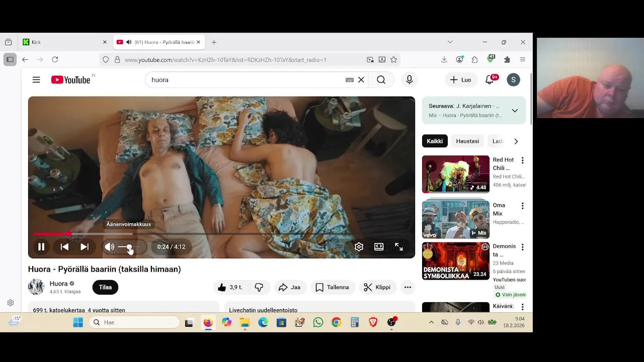644x362 pixels.
Task: Click the taskbar Hae search box
Action: point(134,322)
